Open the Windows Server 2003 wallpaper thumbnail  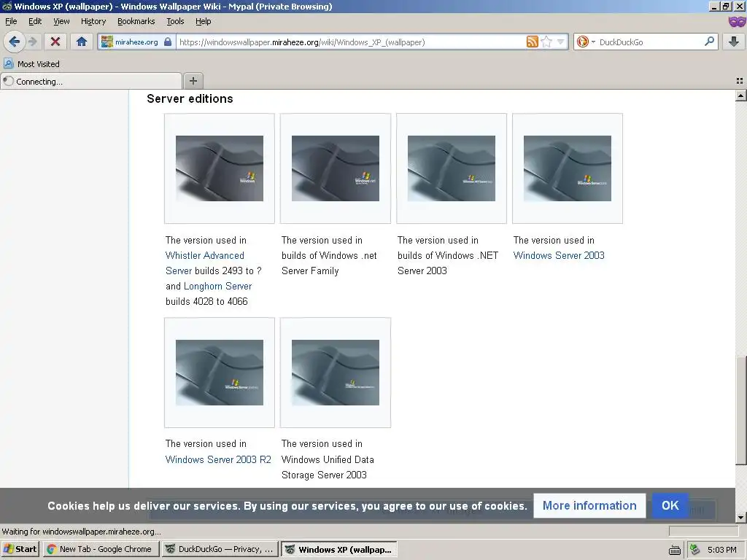(568, 168)
